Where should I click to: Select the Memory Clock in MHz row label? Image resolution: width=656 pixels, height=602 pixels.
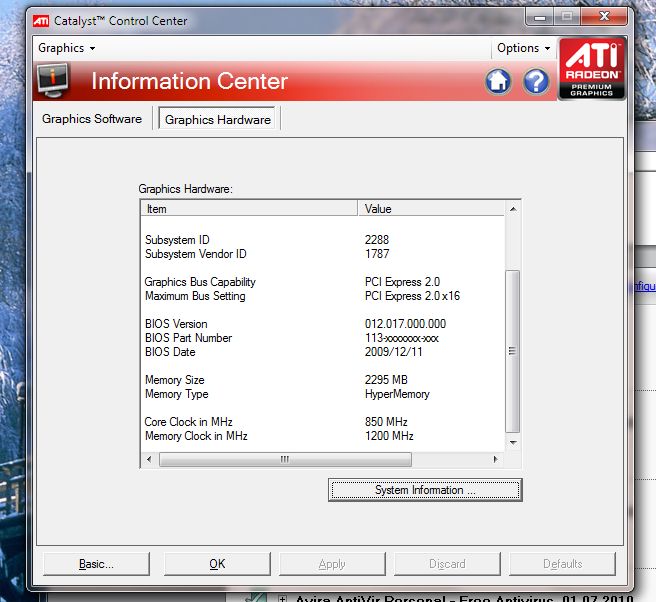tap(196, 436)
